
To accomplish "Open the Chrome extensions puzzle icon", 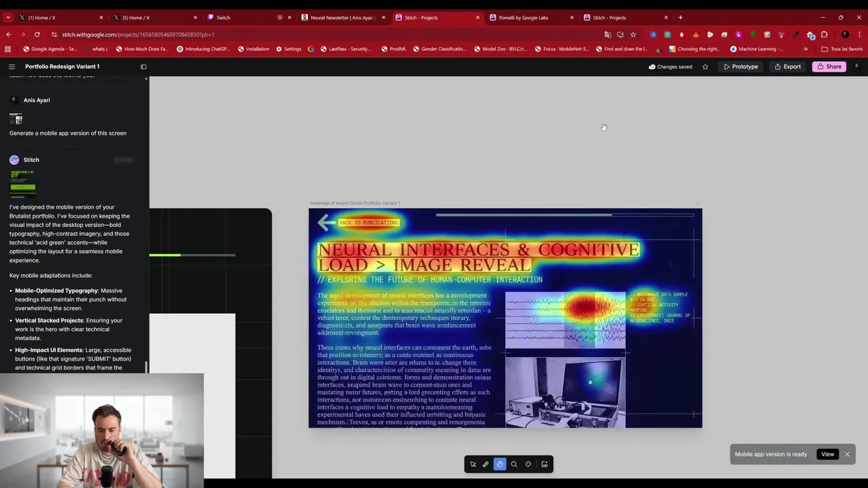I will pyautogui.click(x=825, y=35).
